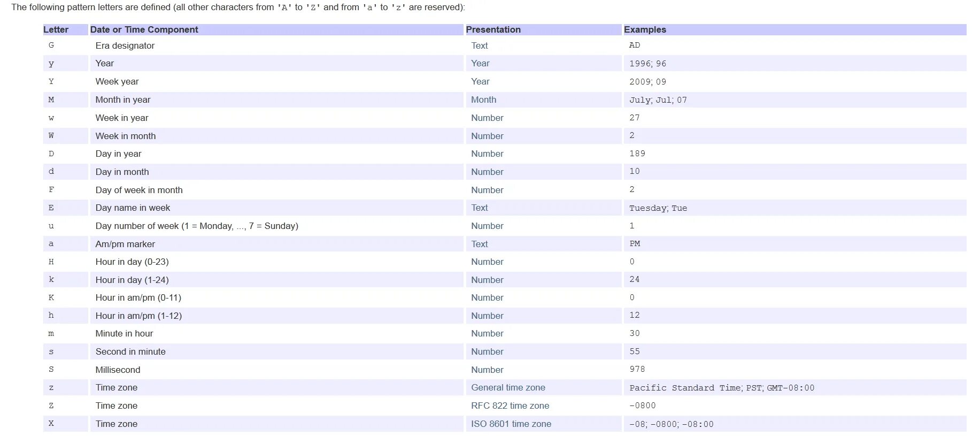Click the pattern letters introductory sentence

238,7
